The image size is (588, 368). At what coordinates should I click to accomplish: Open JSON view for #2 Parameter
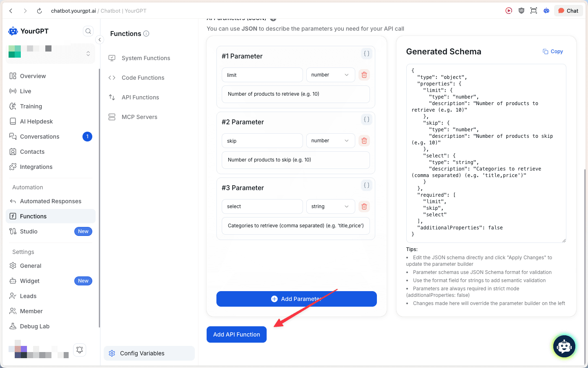pyautogui.click(x=366, y=119)
